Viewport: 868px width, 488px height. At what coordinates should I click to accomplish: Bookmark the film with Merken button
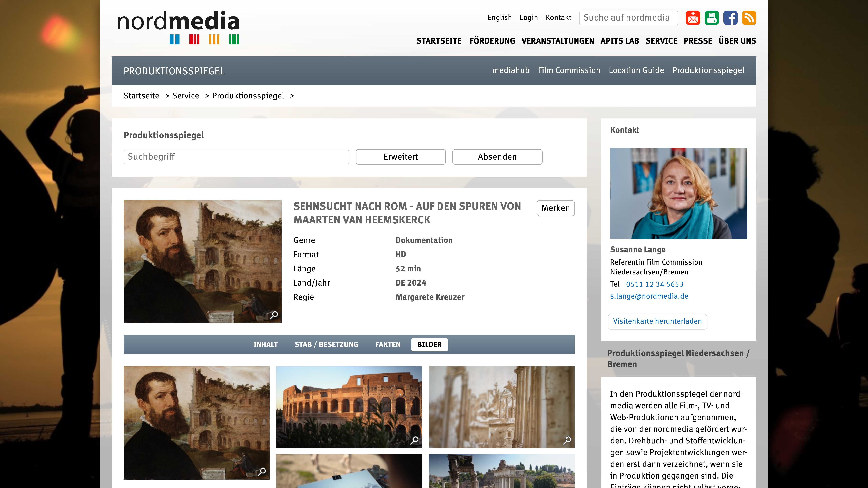[556, 208]
